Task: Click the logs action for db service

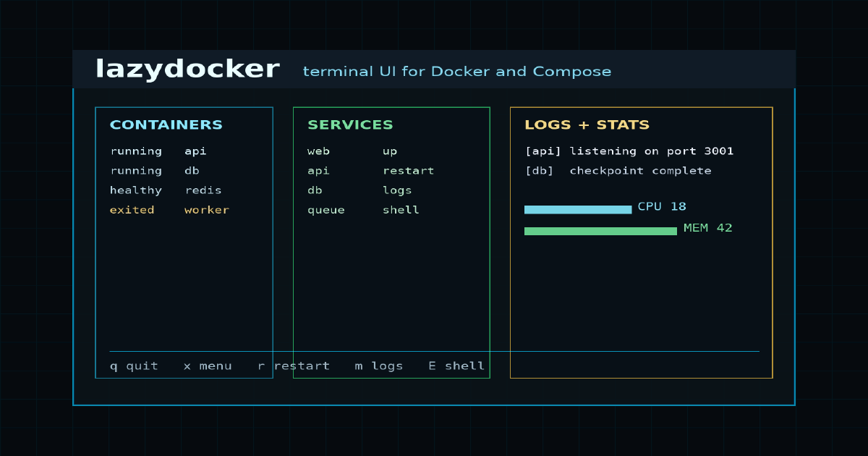Action: coord(397,190)
